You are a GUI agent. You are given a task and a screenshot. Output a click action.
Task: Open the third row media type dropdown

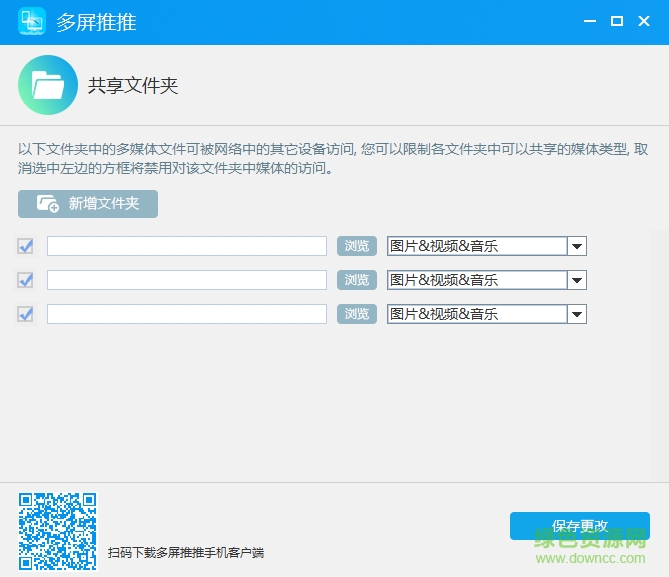[576, 314]
